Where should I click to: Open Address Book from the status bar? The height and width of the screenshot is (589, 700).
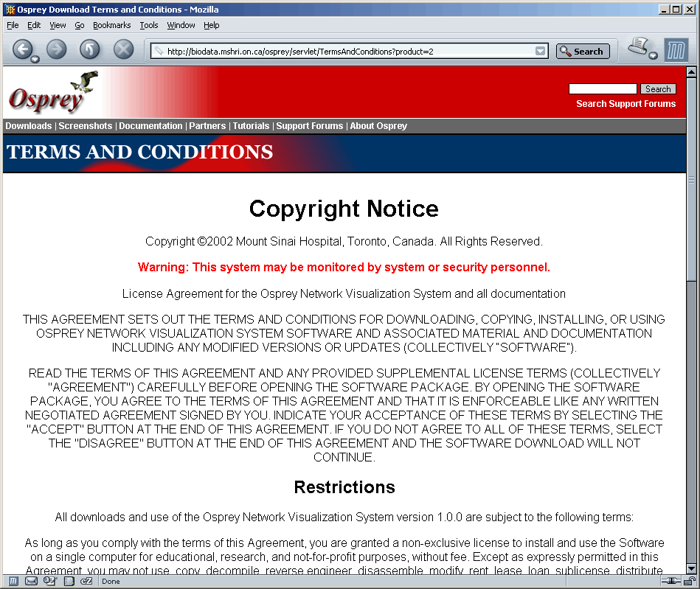pyautogui.click(x=68, y=581)
